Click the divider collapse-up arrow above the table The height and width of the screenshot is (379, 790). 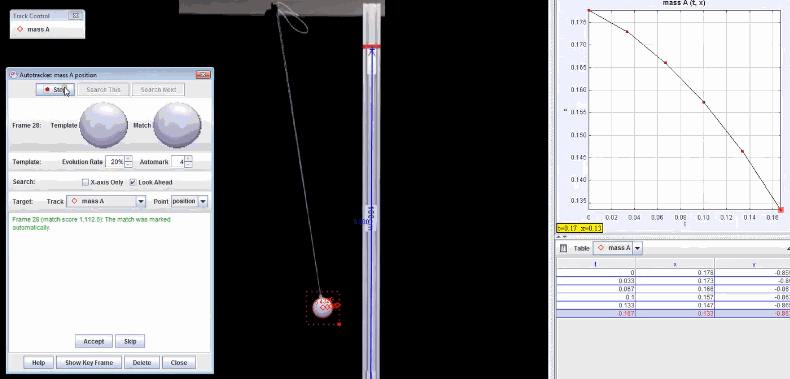[559, 236]
